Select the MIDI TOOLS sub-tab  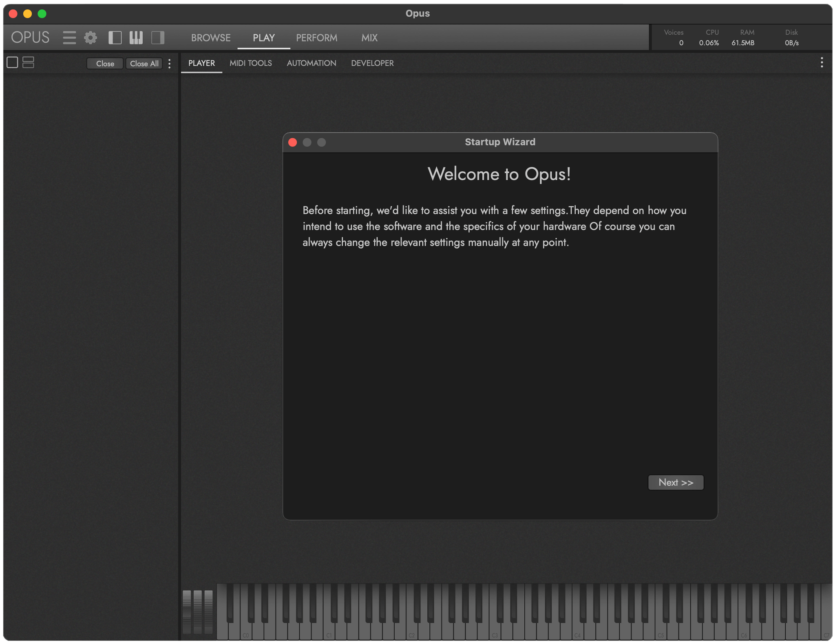[x=251, y=63]
